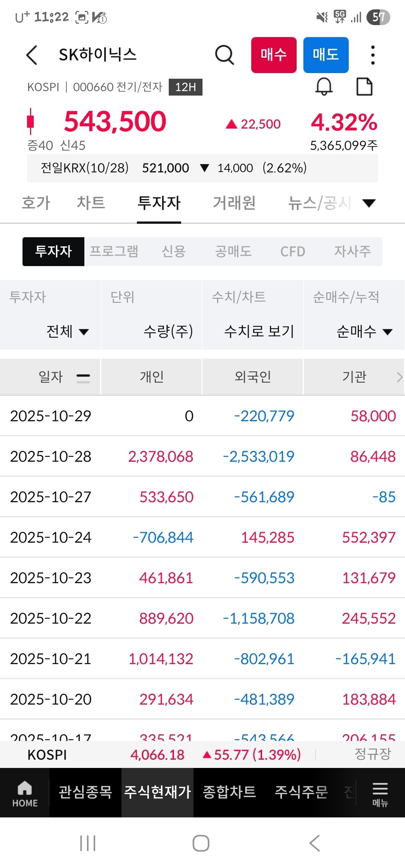Open the 순매수 dropdown selector

pos(364,331)
